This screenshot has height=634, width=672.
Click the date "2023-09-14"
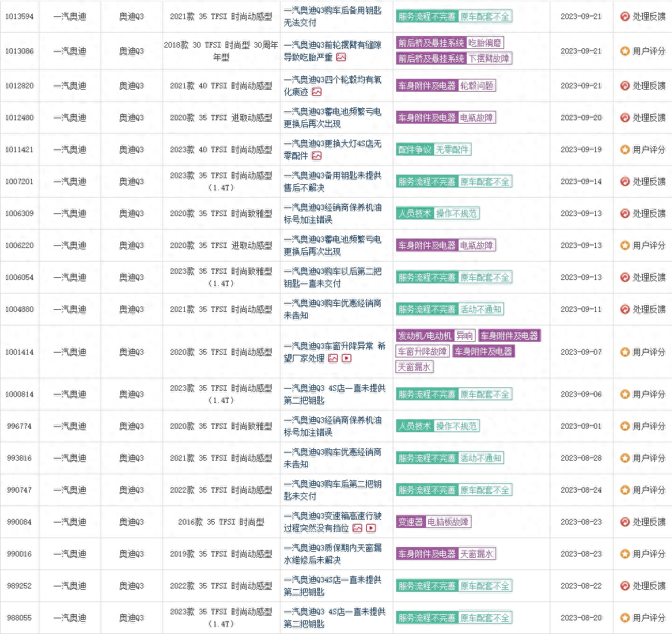(x=581, y=181)
